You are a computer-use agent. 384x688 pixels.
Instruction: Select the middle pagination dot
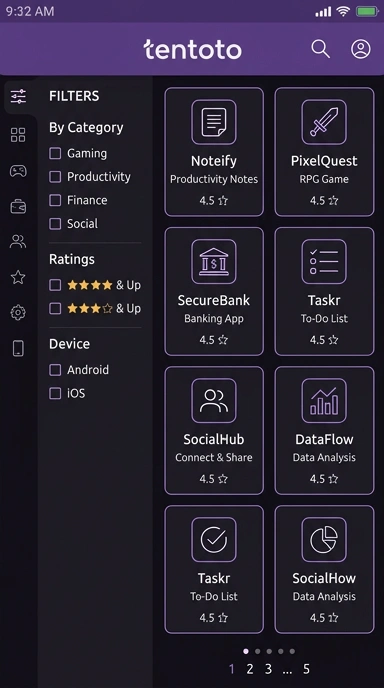point(269,651)
